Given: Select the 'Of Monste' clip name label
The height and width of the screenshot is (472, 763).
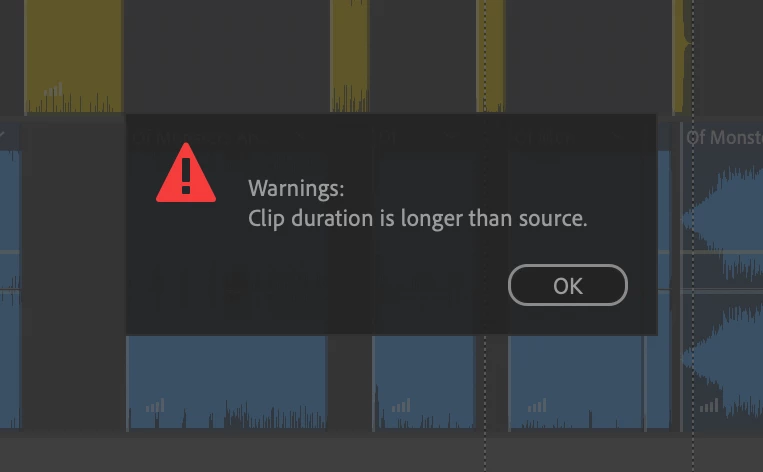Looking at the screenshot, I should tap(724, 137).
